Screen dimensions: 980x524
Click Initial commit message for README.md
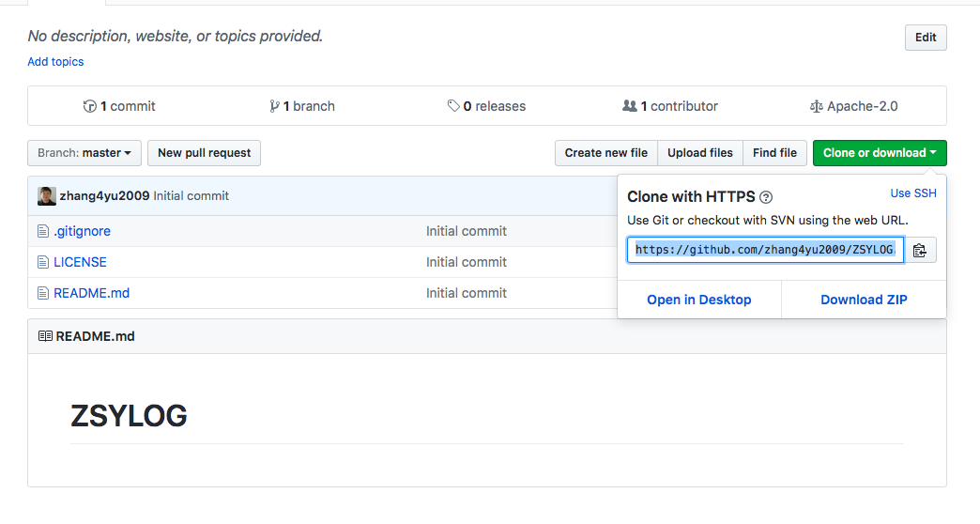tap(467, 293)
